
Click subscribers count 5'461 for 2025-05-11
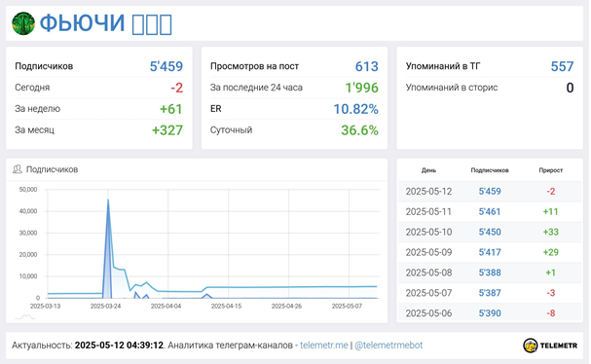pyautogui.click(x=490, y=212)
